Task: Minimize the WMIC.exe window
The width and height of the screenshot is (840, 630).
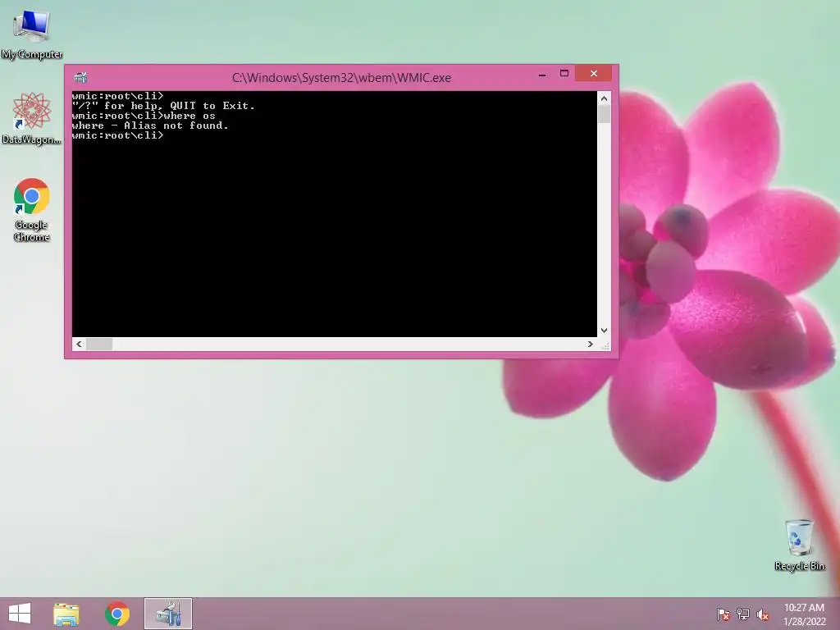Action: pyautogui.click(x=542, y=74)
